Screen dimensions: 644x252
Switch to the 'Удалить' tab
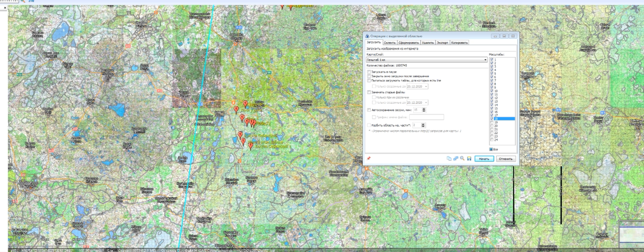click(428, 42)
